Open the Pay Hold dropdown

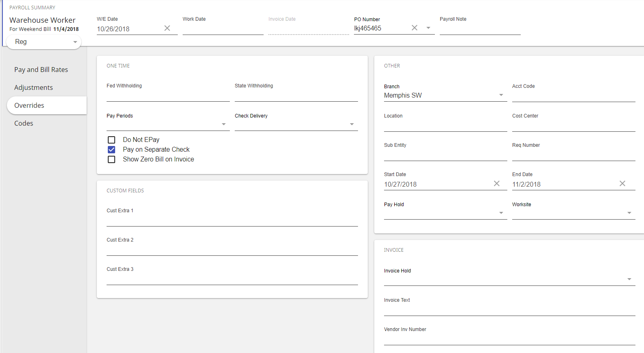[x=445, y=213]
